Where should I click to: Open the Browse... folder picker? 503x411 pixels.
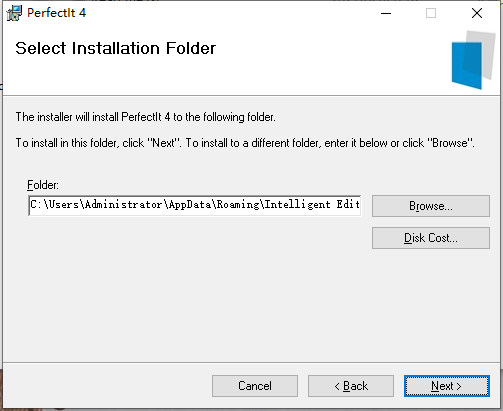431,206
